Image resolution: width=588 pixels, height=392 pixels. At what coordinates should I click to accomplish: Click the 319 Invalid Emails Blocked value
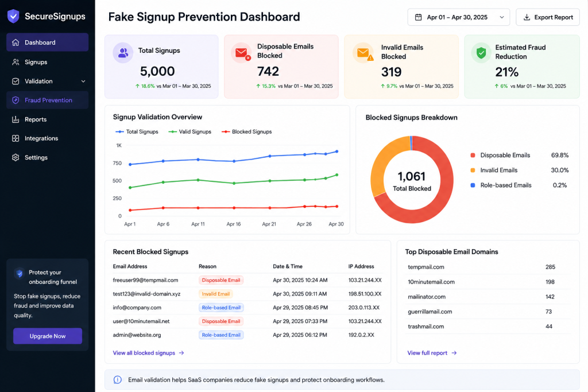click(x=392, y=72)
